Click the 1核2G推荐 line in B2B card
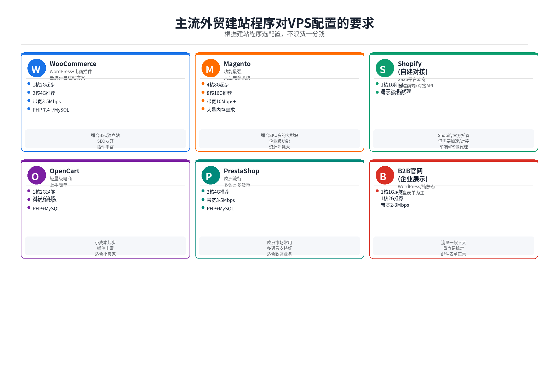 [392, 198]
